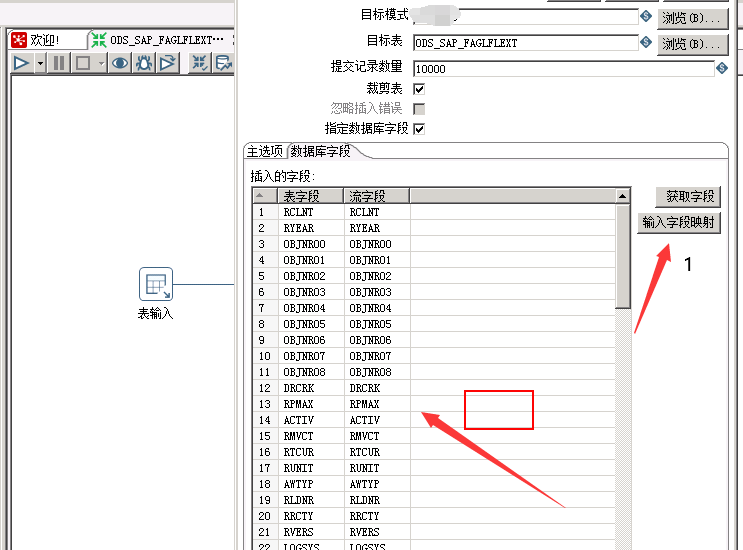Select RCLNT in the 表字段 column
The image size is (743, 550).
(311, 212)
